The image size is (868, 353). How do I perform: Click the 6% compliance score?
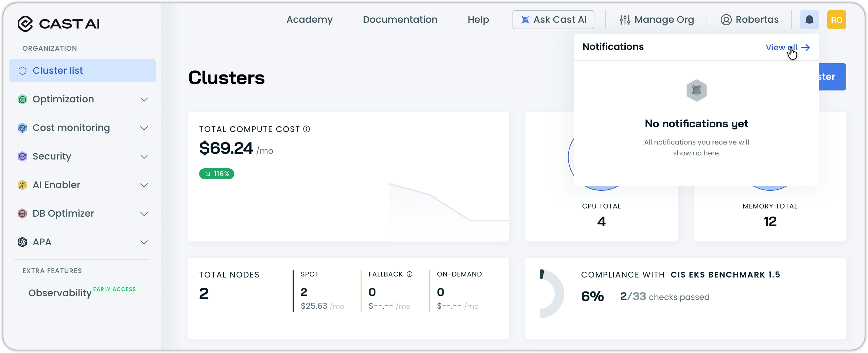tap(592, 297)
